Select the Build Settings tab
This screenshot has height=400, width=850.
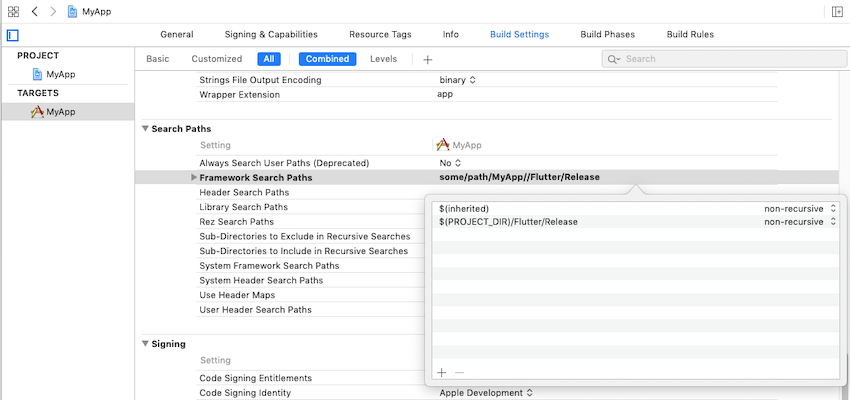[519, 34]
